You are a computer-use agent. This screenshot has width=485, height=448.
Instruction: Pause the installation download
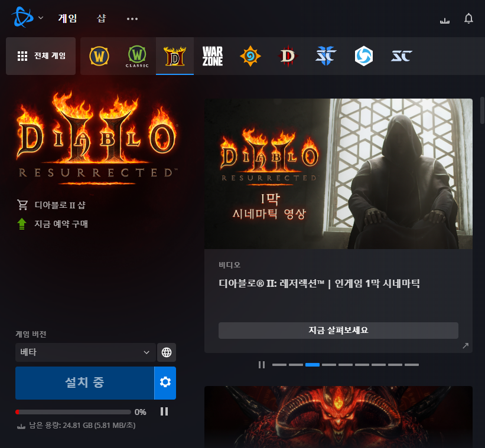pos(164,411)
